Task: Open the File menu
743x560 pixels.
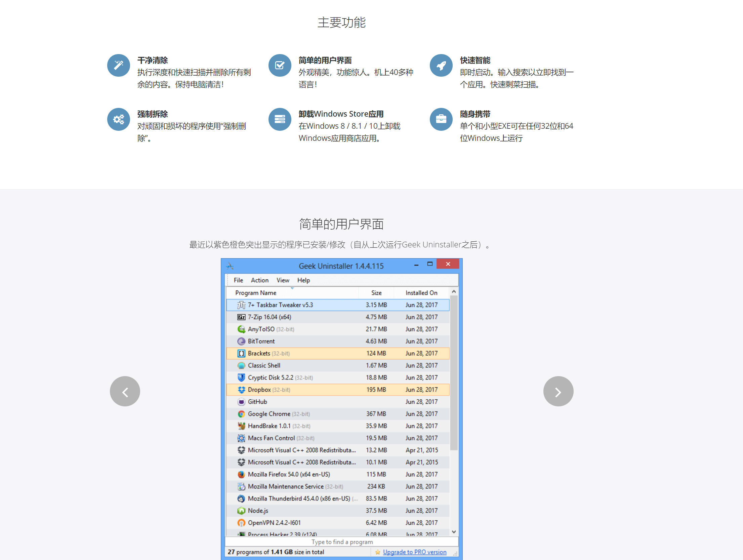Action: [x=238, y=280]
